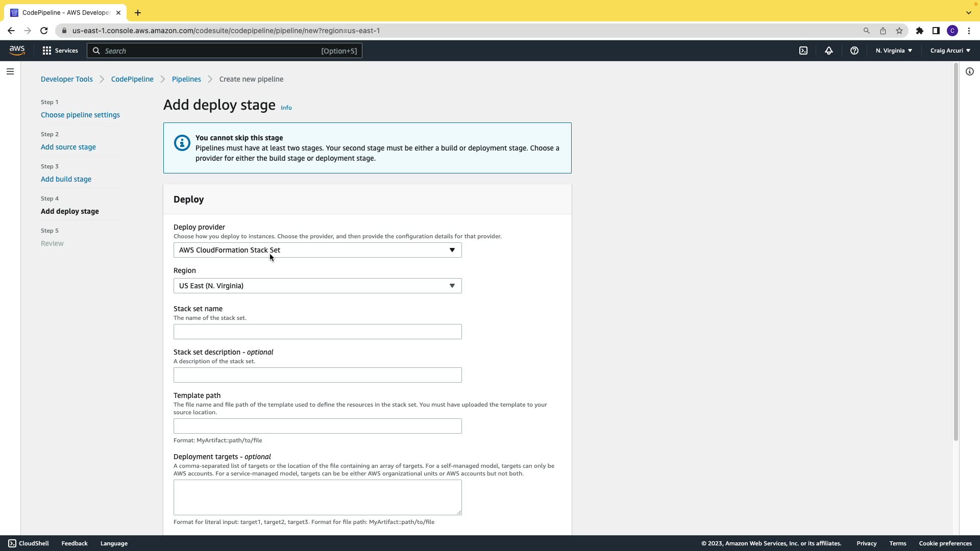Click the AWS logo home icon

(x=17, y=51)
